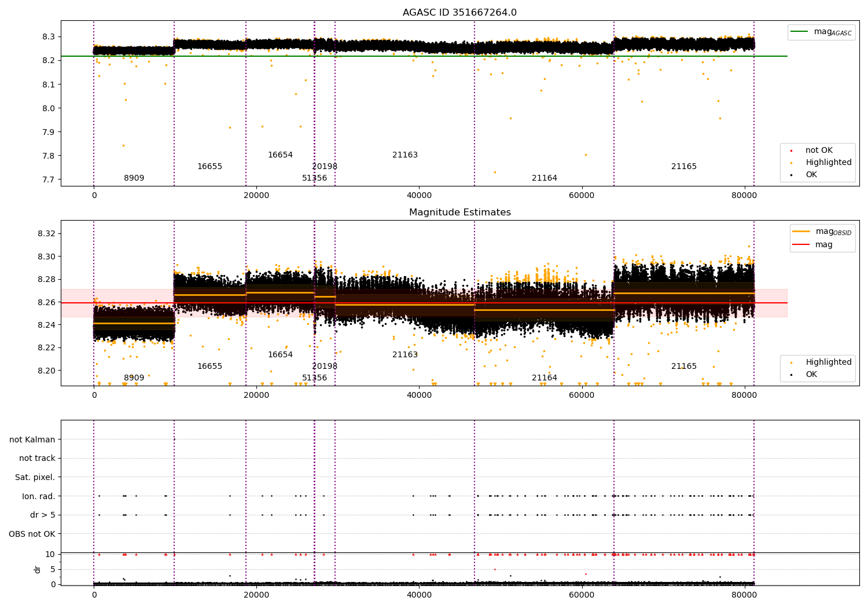Click OBSID label 8909 in the top panel

134,178
